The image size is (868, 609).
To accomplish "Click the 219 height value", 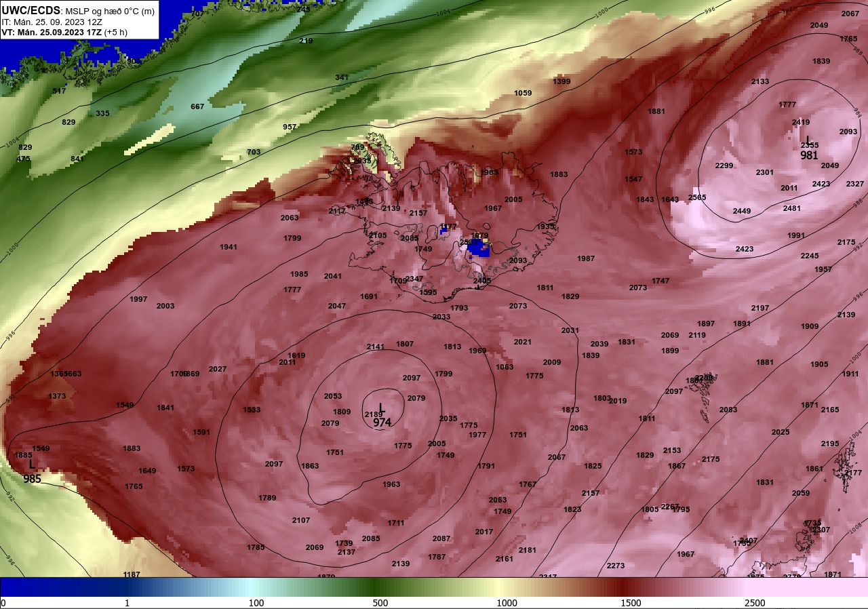I will (306, 41).
